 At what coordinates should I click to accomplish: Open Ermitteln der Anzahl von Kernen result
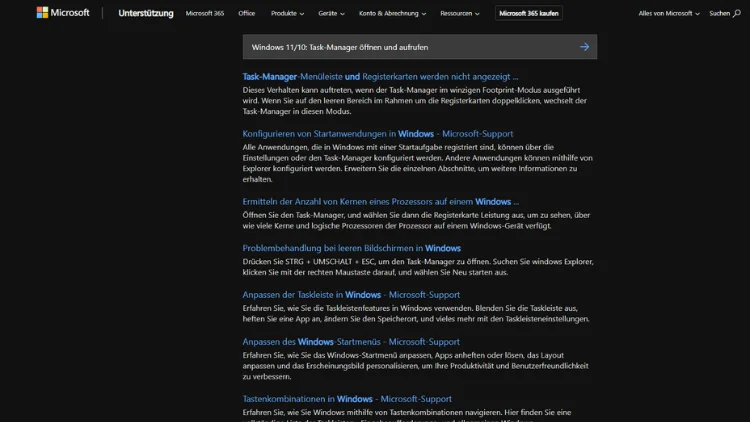coord(380,201)
